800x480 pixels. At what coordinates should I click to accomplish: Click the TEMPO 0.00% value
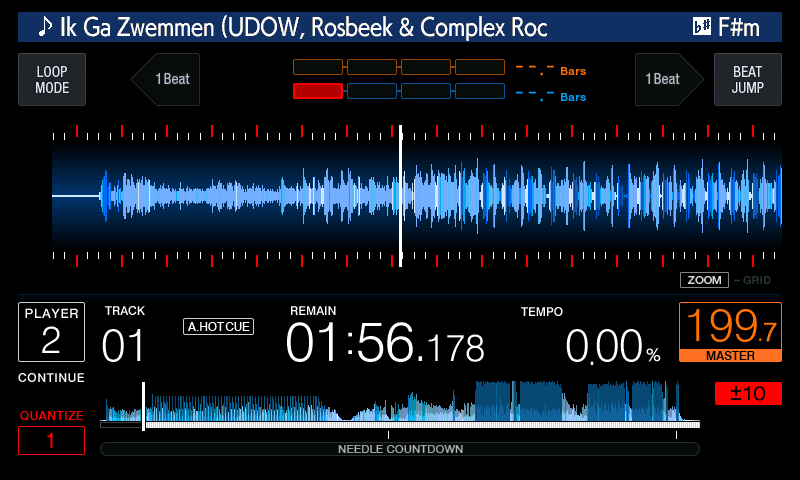613,346
